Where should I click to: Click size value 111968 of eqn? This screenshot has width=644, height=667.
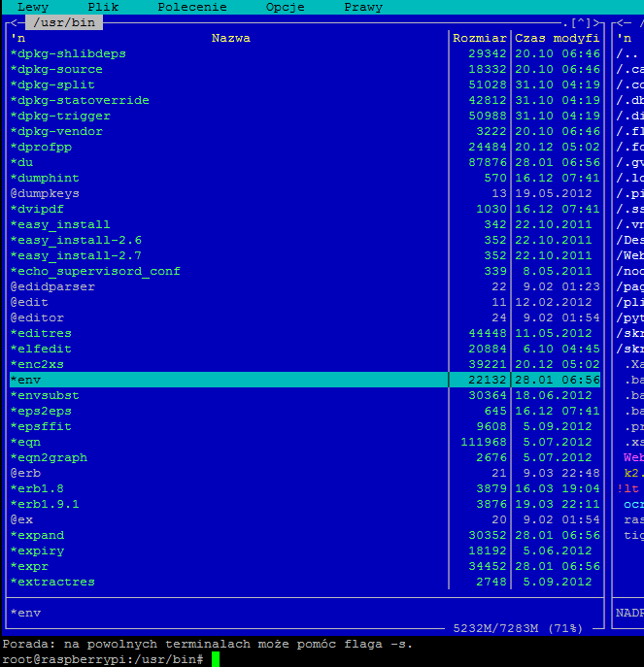click(484, 442)
